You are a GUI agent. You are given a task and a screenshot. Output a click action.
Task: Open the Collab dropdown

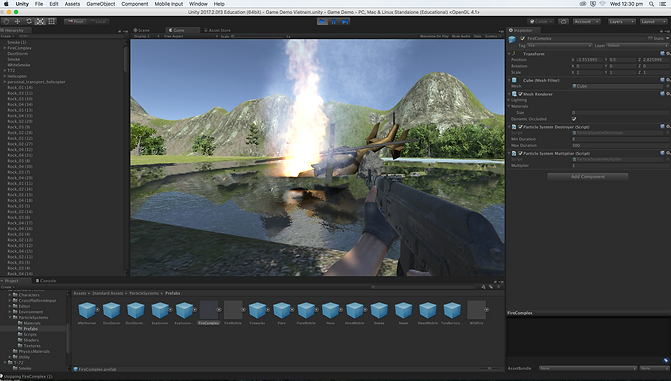tap(541, 21)
